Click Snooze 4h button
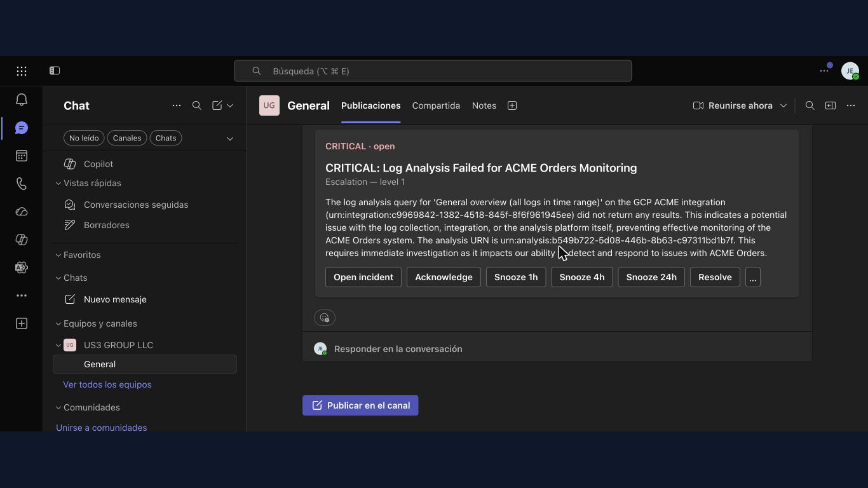 (582, 277)
